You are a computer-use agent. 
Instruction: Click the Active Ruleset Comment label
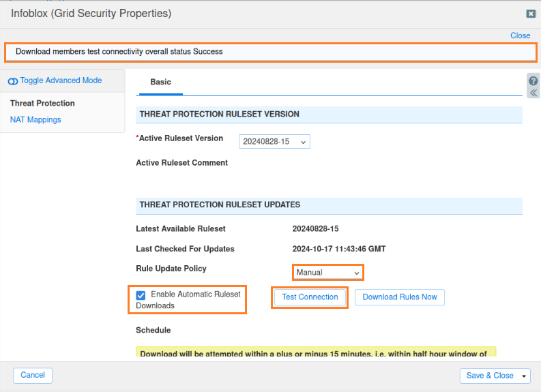click(x=182, y=163)
